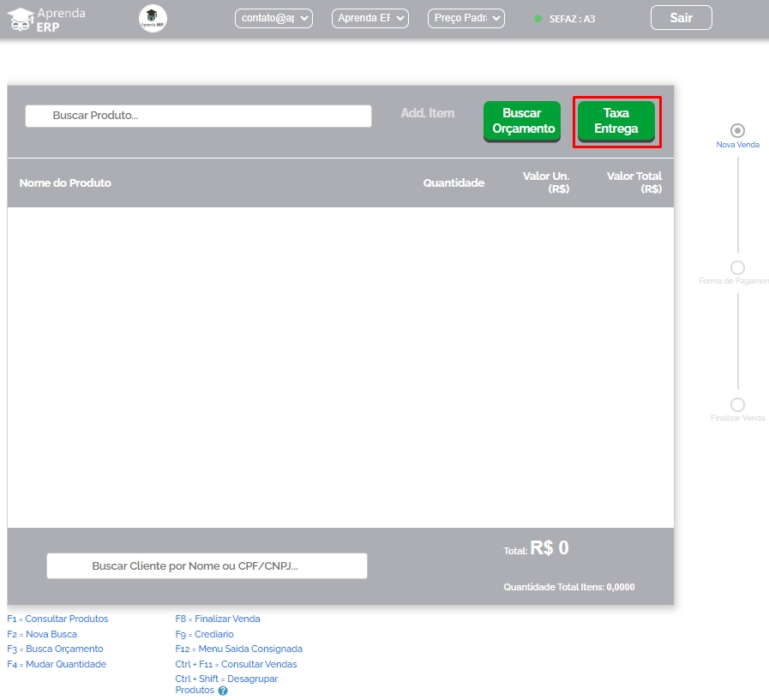Click the F8 Finalizar Venda shortcut link
Image resolution: width=769 pixels, height=700 pixels.
coord(218,619)
